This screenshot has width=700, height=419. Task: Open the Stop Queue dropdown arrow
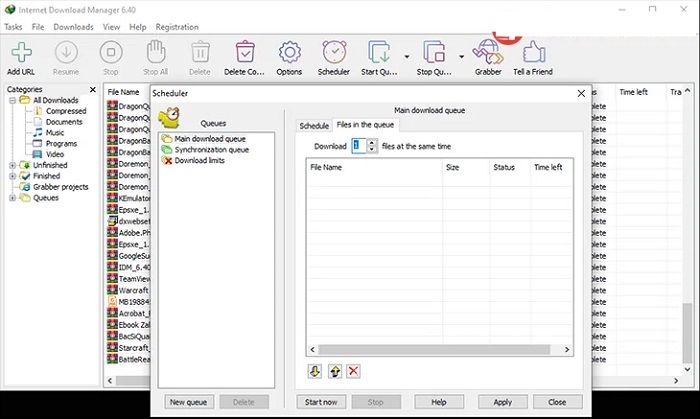tap(461, 56)
